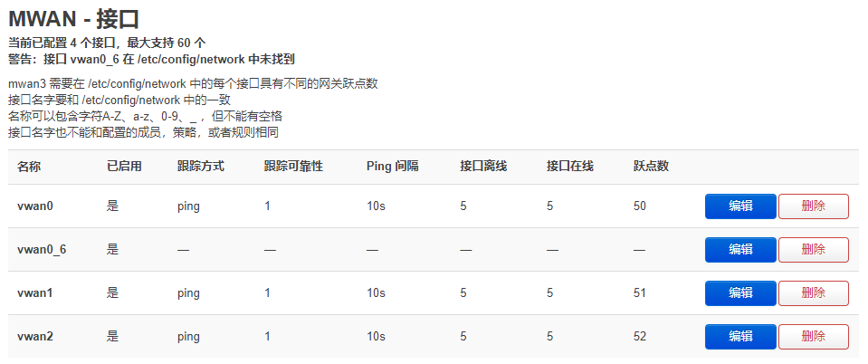Click 编辑 button for vwan0

point(740,206)
